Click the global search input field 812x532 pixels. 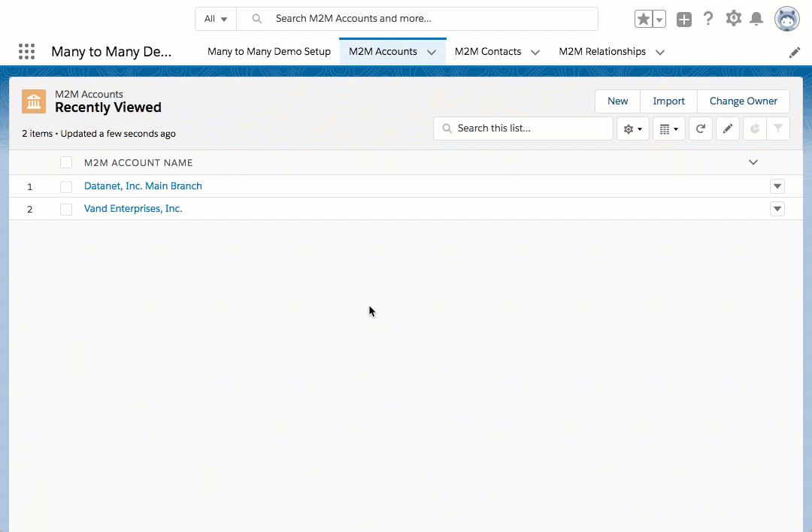click(x=417, y=19)
